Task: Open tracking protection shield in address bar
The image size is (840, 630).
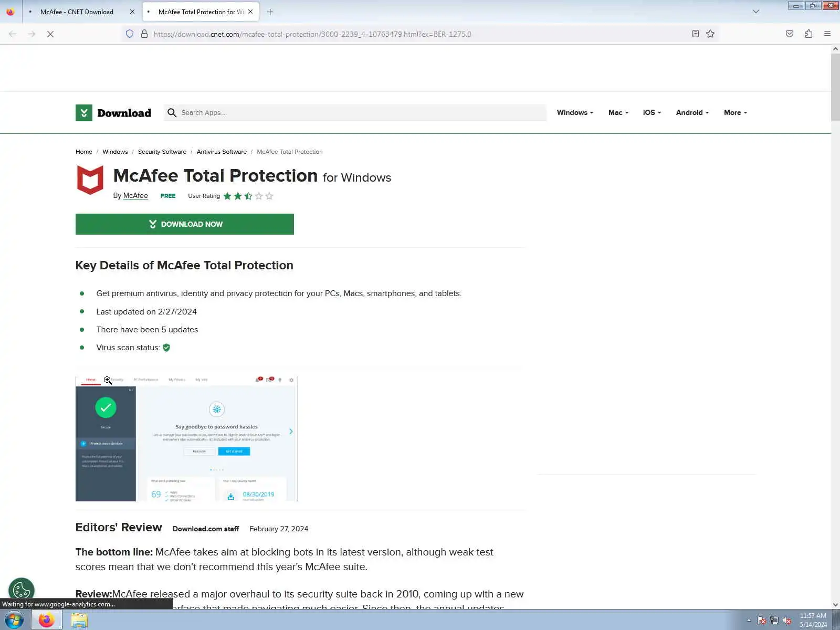Action: coord(130,34)
